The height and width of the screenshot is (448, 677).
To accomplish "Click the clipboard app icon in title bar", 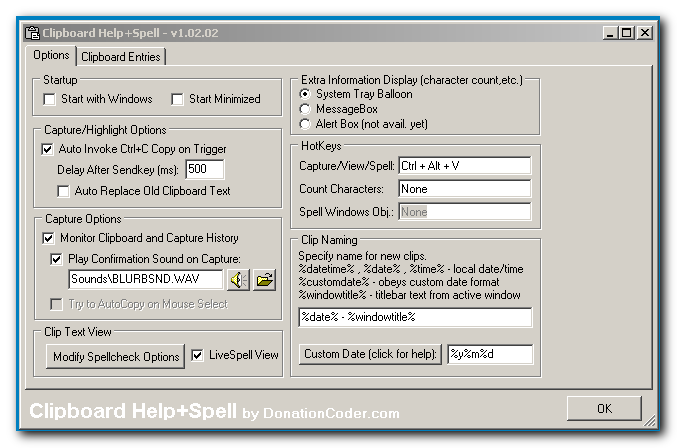I will pyautogui.click(x=32, y=33).
